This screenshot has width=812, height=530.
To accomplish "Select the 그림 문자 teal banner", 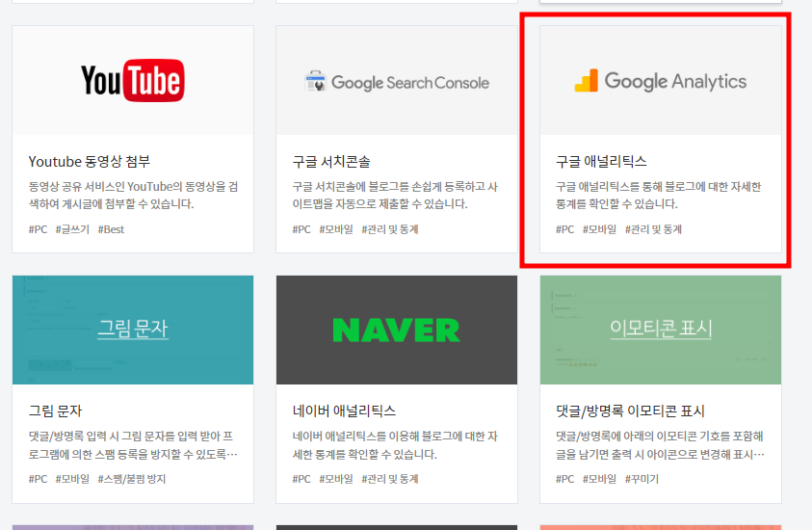I will click(133, 330).
